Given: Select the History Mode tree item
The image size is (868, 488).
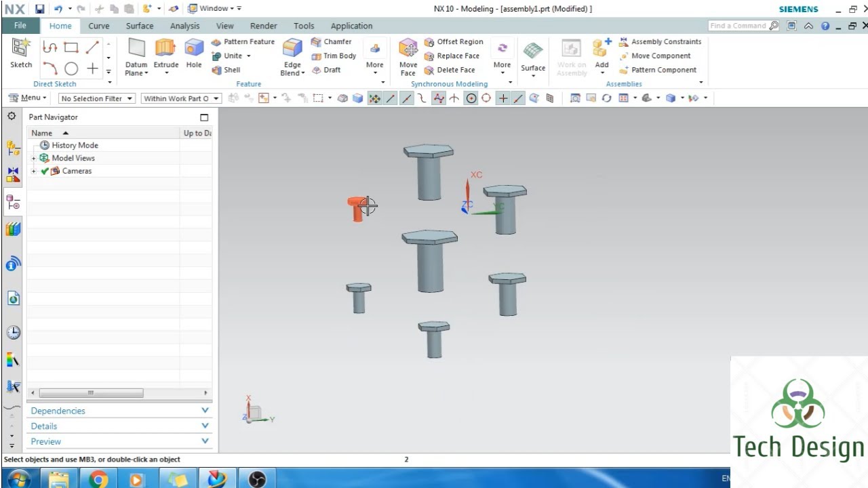Looking at the screenshot, I should (69, 145).
